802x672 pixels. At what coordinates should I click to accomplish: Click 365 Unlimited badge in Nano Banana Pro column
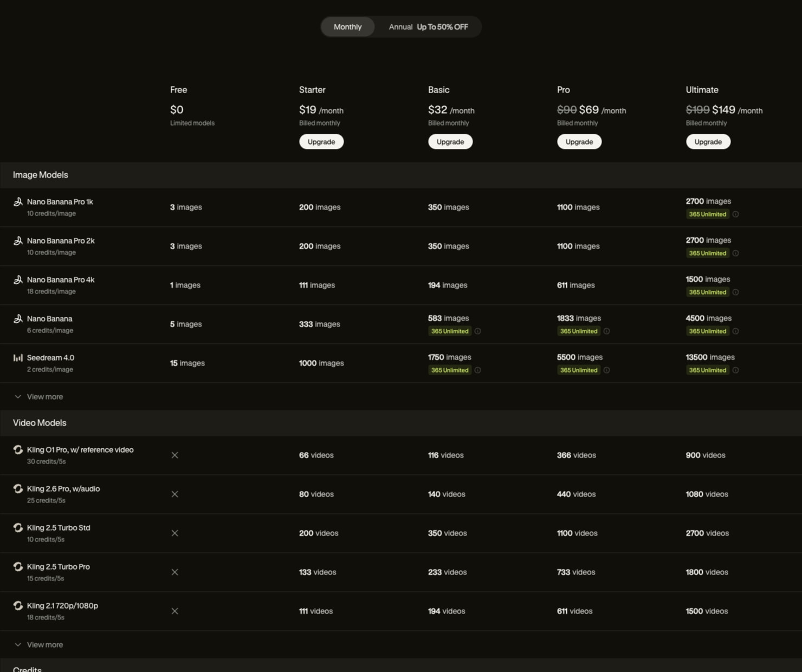578,331
